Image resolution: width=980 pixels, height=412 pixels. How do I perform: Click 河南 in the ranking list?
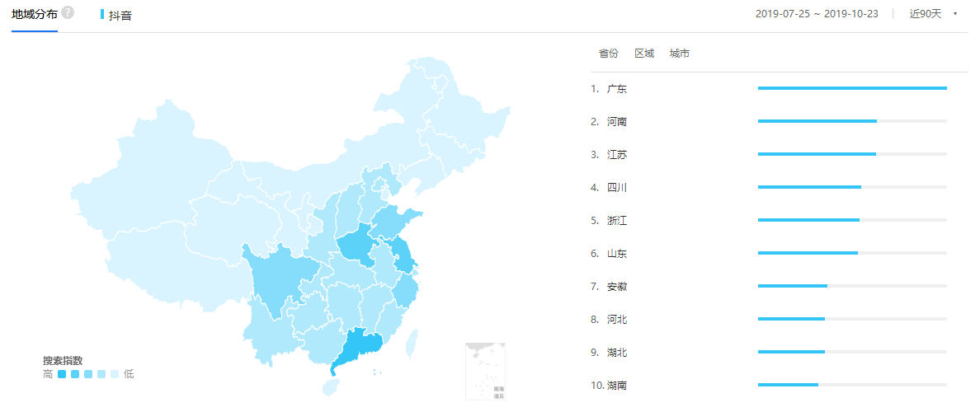coord(617,122)
